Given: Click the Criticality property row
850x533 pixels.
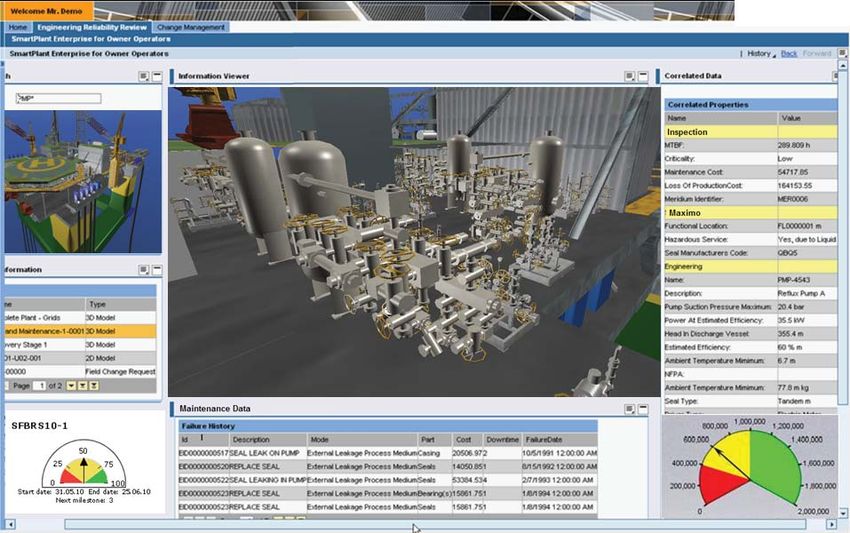Looking at the screenshot, I should (x=751, y=159).
